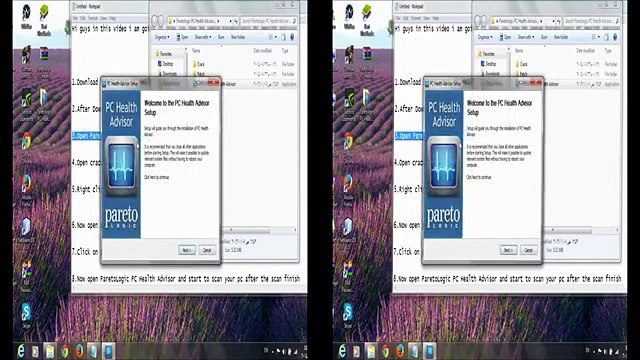
Task: Click Firefox taskbar icon in the left copy
Action: 79,351
